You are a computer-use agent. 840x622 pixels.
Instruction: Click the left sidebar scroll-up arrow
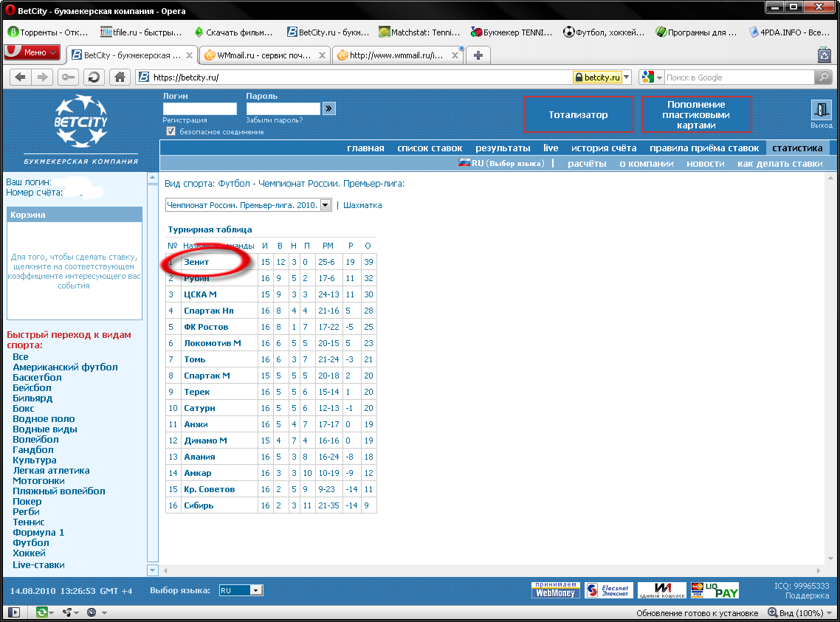[x=153, y=178]
